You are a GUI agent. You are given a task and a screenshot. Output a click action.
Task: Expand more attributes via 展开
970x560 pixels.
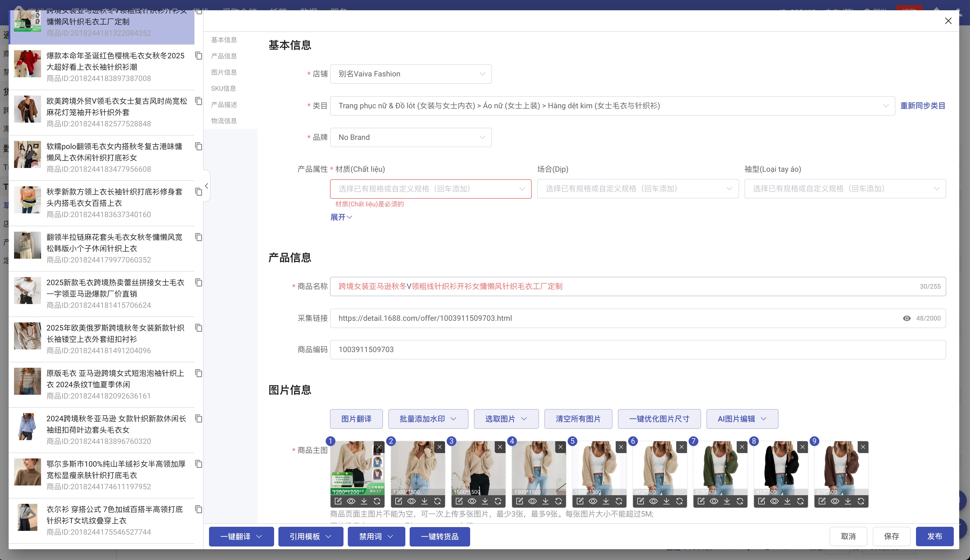pyautogui.click(x=341, y=217)
